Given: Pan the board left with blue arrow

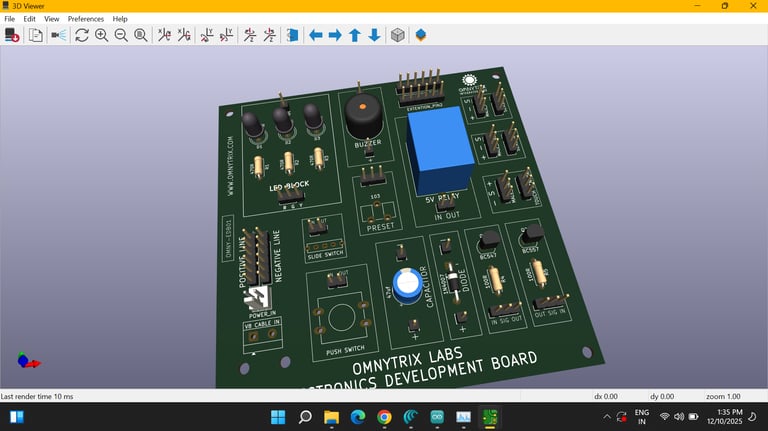Looking at the screenshot, I should pos(316,35).
